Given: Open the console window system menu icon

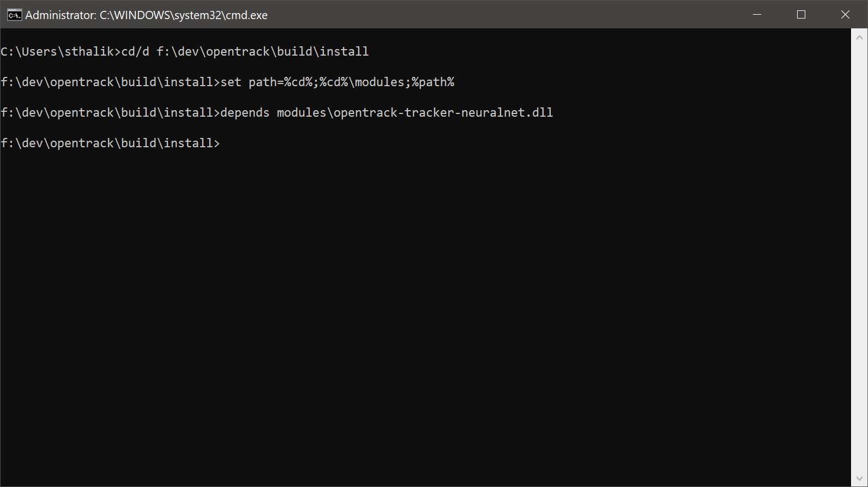Looking at the screenshot, I should click(14, 15).
